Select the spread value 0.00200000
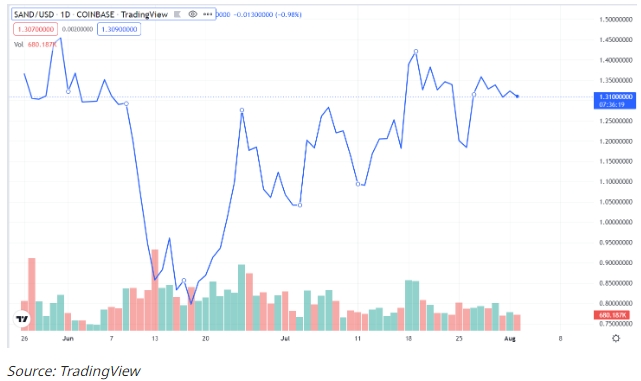641x381 pixels. (x=77, y=29)
